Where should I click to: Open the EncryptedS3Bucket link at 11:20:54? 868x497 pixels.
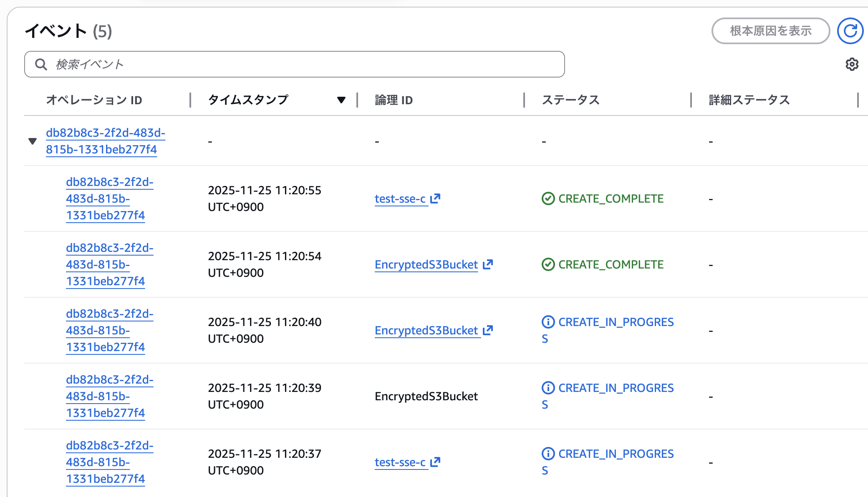tap(426, 264)
